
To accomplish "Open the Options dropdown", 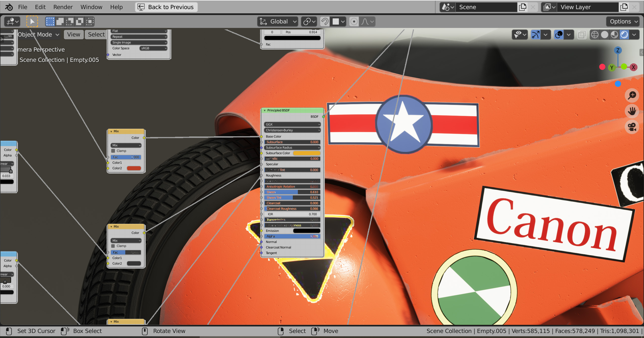I will click(x=623, y=21).
